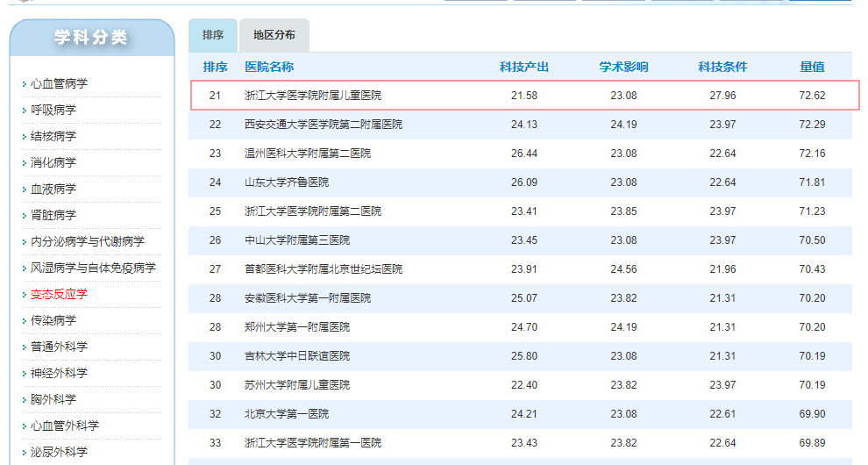Click 安徽医科大学第一附属医院 name
The height and width of the screenshot is (465, 868).
[308, 298]
